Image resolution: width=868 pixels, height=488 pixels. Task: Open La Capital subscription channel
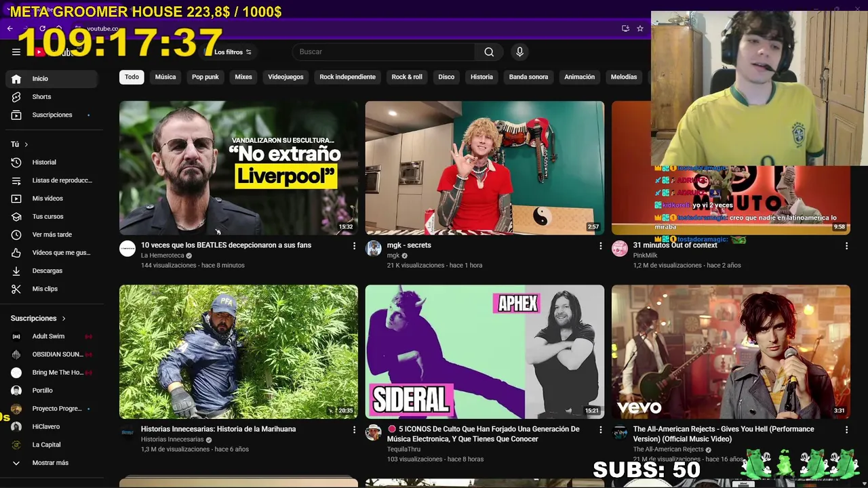pos(52,445)
